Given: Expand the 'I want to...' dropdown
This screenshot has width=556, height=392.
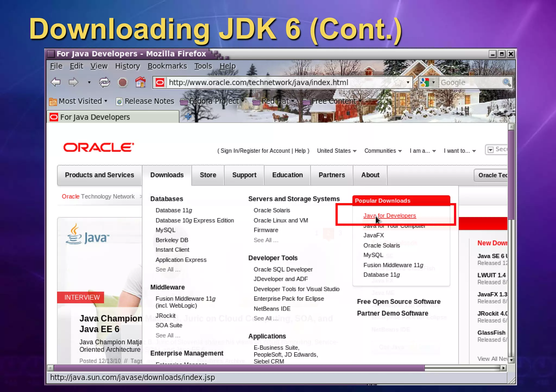Looking at the screenshot, I should 460,151.
